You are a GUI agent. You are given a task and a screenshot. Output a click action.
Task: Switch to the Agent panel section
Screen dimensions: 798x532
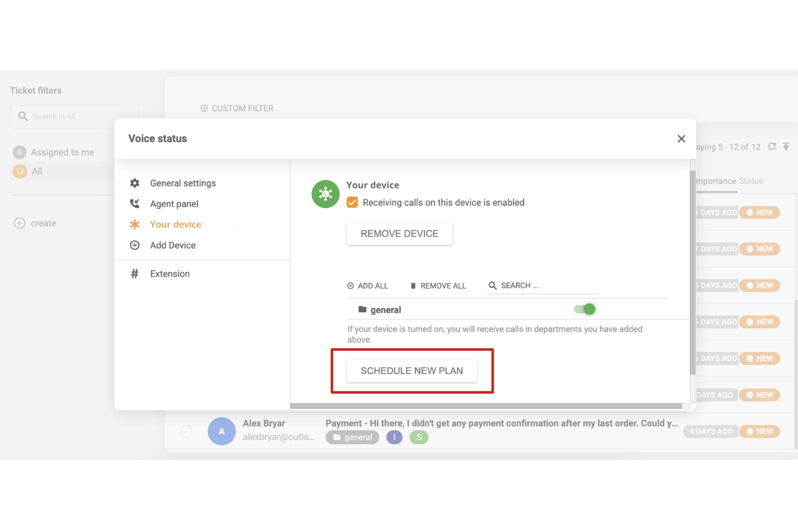(174, 203)
